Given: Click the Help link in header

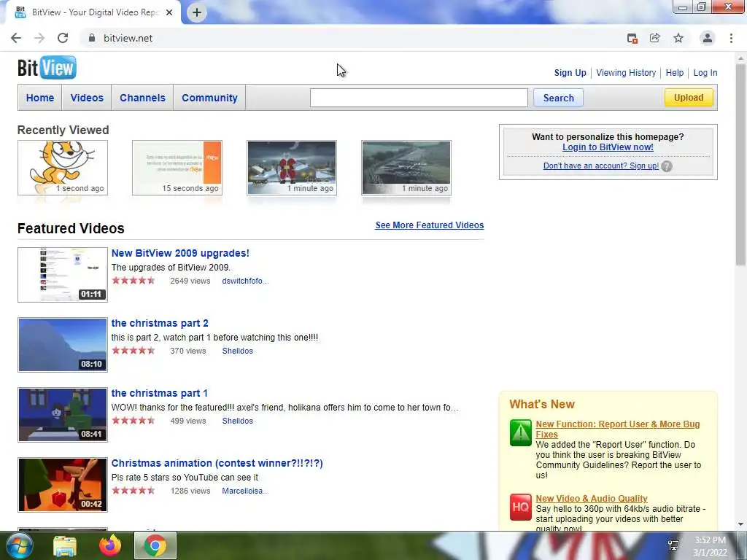Looking at the screenshot, I should pos(675,73).
